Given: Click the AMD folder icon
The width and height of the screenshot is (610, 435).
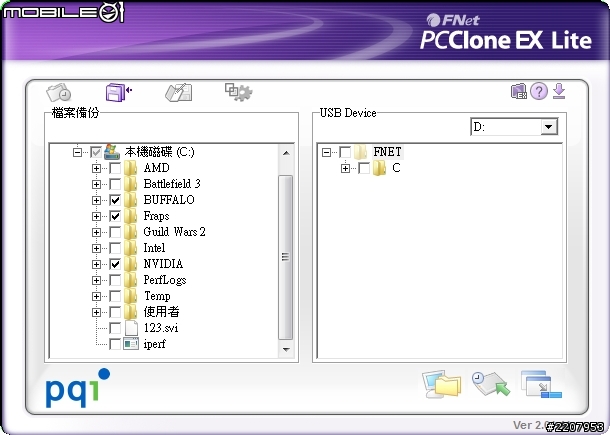Looking at the screenshot, I should click(x=131, y=168).
